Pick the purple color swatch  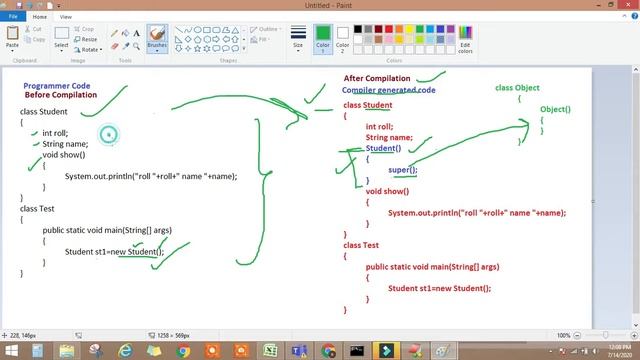[x=451, y=29]
